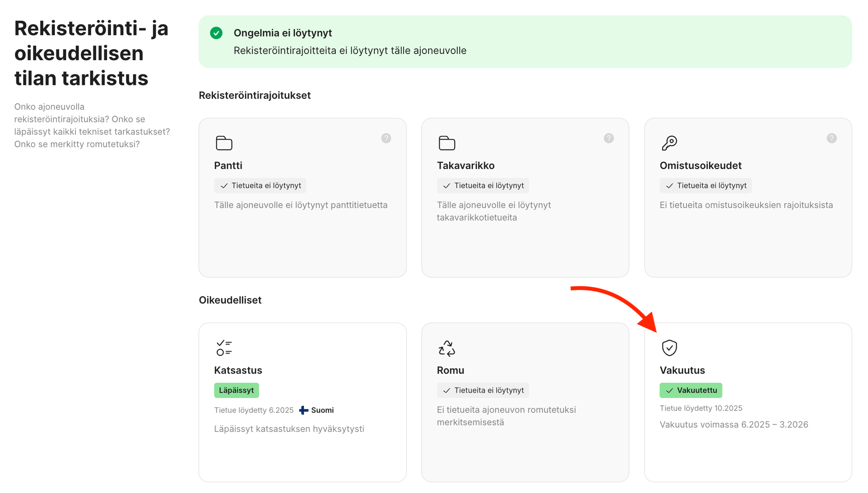868x493 pixels.
Task: Click the checklist icon on Katsastus card
Action: (224, 348)
